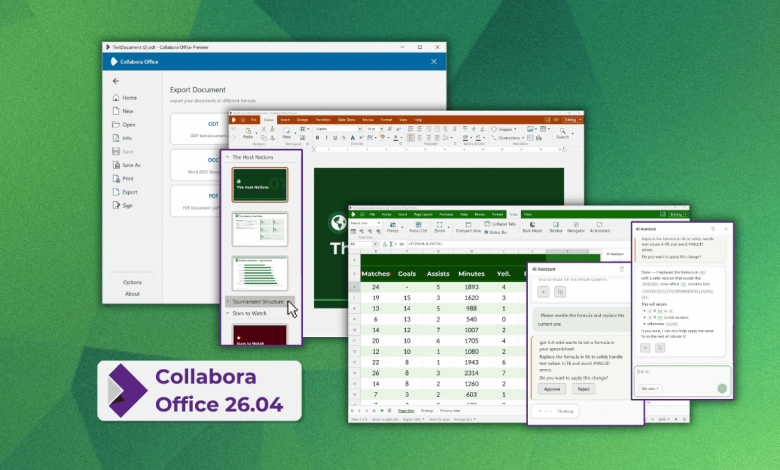Click the back arrow in Export Document sidebar
Viewport: 780px width, 470px height.
(116, 81)
